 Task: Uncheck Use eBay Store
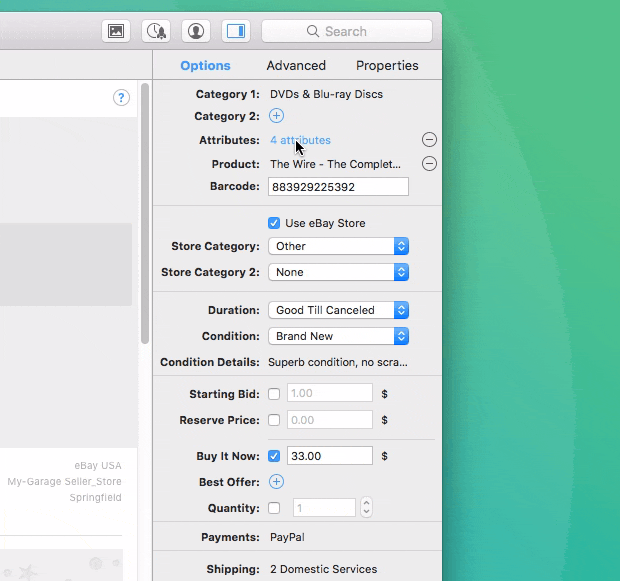tap(274, 223)
